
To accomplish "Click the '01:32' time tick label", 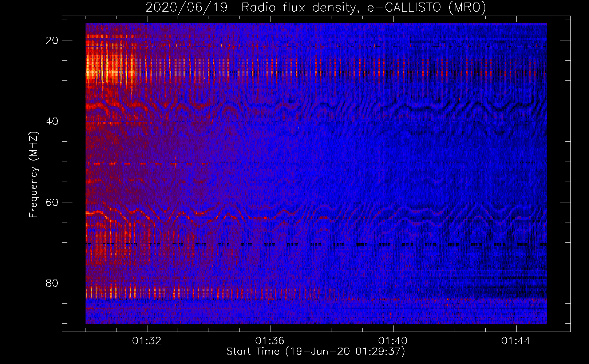I will click(147, 341).
